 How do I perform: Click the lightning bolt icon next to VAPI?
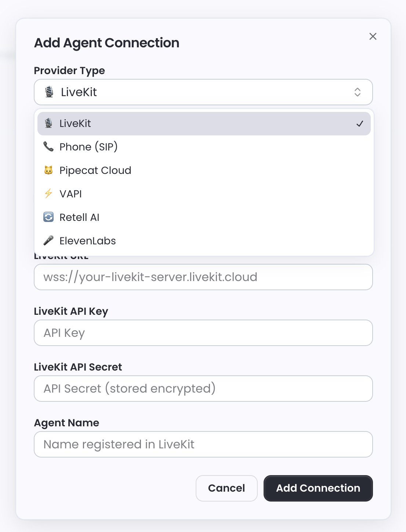click(48, 194)
